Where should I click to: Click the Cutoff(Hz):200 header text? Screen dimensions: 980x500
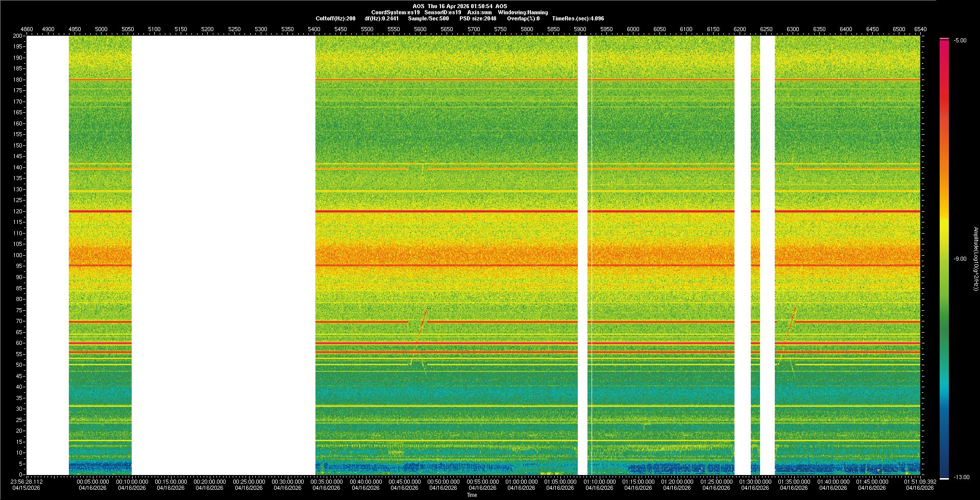(x=335, y=18)
